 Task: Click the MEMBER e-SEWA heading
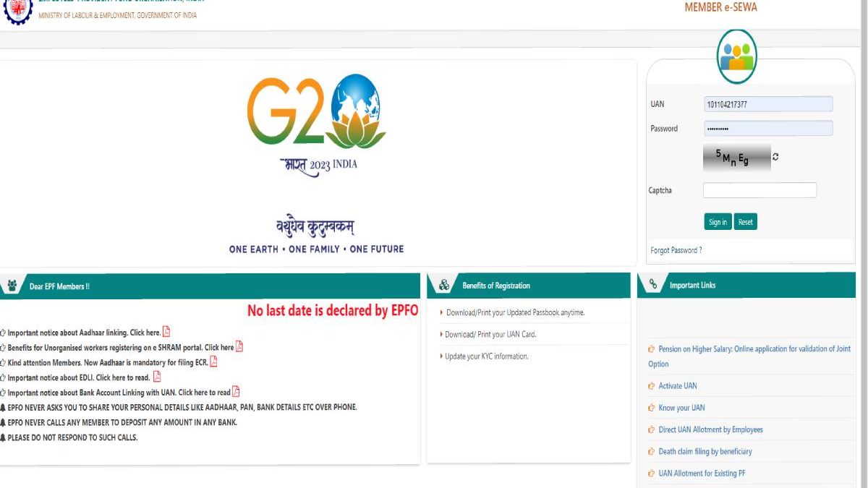coord(721,7)
